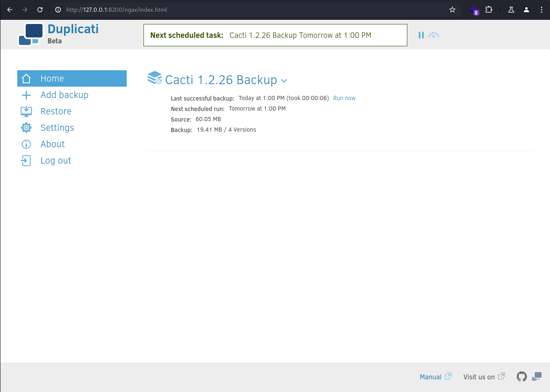Click the Home house icon

tap(26, 79)
